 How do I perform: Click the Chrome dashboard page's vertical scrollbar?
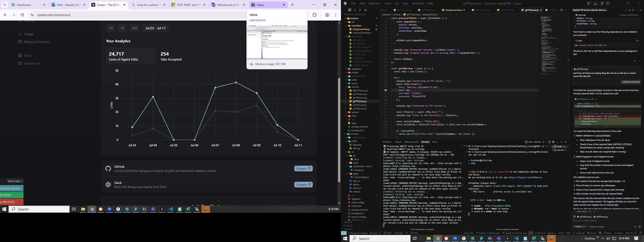339,130
